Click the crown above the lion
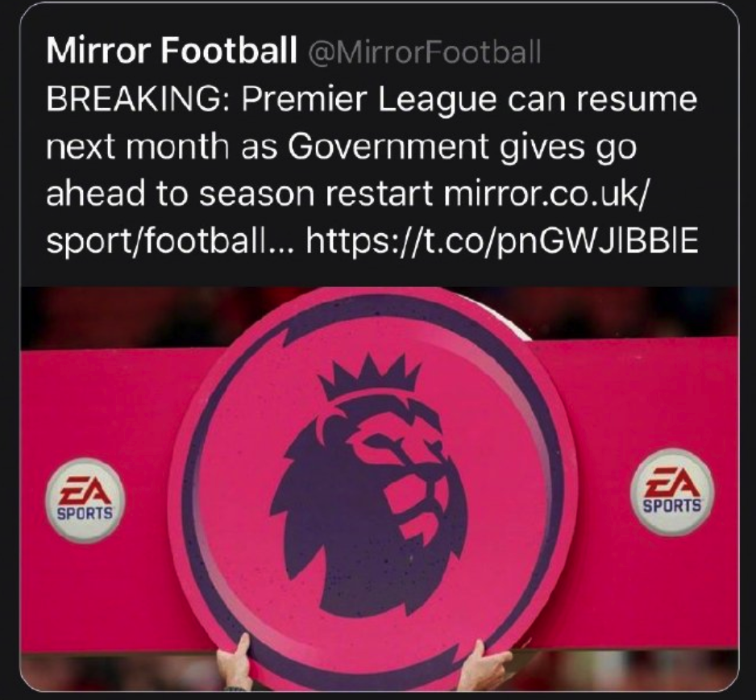The height and width of the screenshot is (700, 756). [x=370, y=377]
